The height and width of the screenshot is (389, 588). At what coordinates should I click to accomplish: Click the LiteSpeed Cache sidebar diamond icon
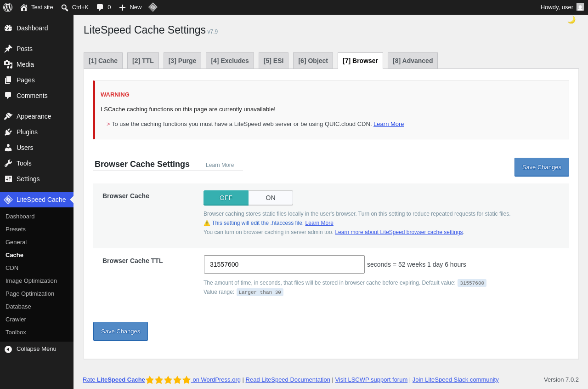click(x=8, y=200)
